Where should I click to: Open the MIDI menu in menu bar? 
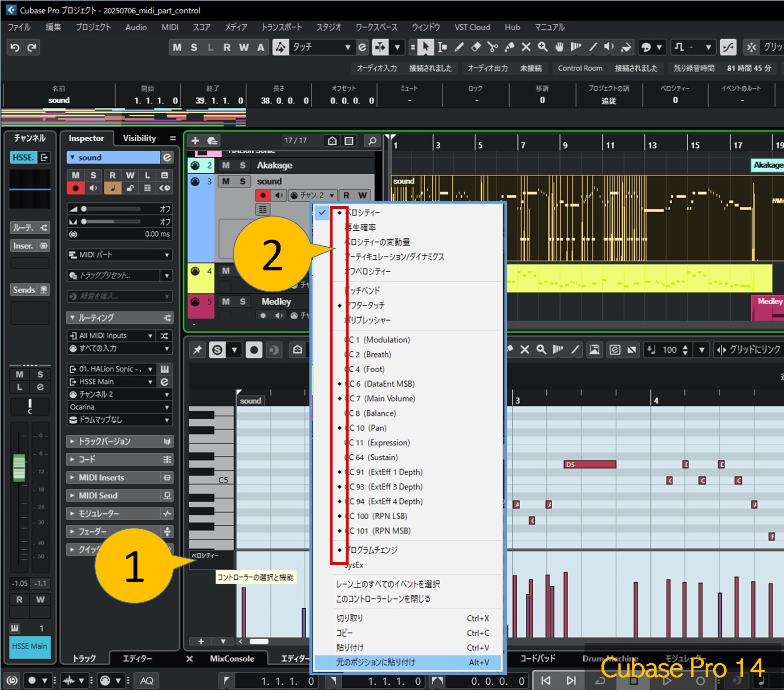click(170, 27)
